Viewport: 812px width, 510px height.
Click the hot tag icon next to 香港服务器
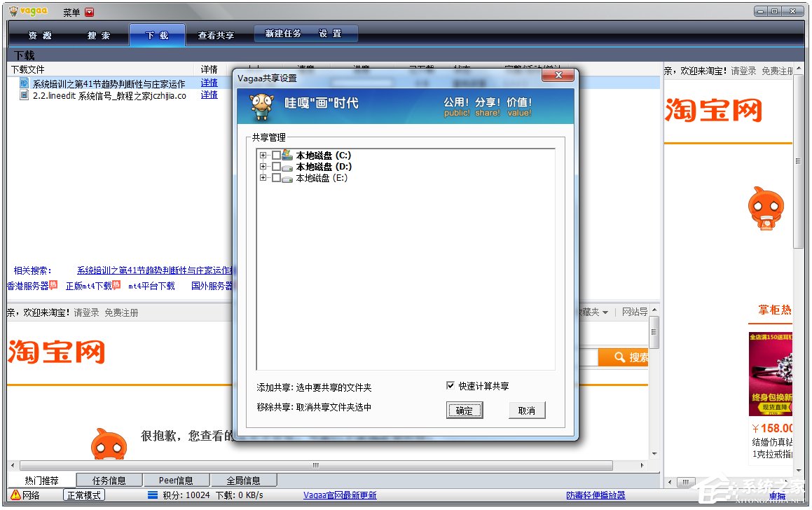coord(53,284)
